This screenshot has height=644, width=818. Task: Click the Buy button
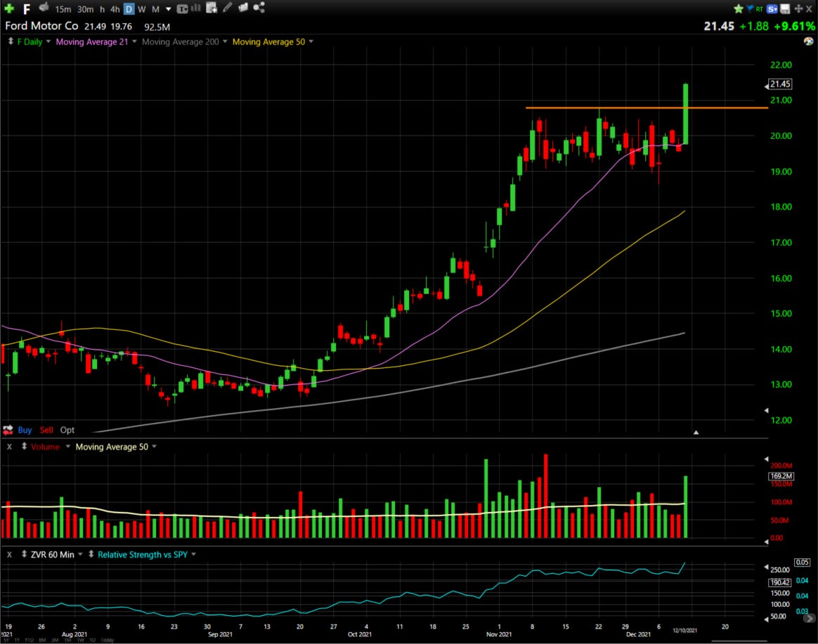[25, 431]
